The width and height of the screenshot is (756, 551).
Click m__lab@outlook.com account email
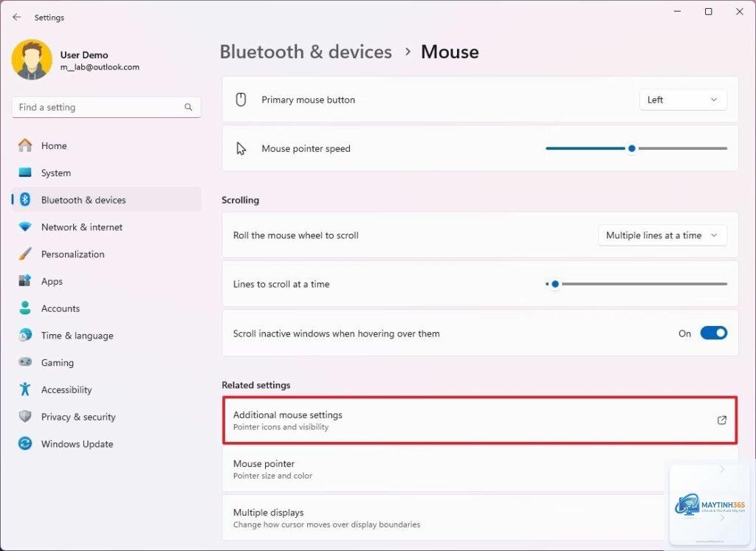tap(100, 67)
